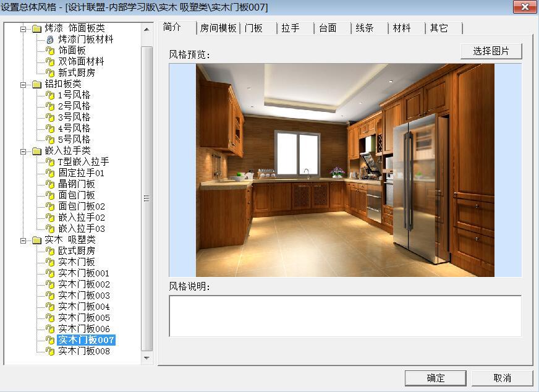This screenshot has height=392, width=539.
Task: Click the style icon beside 双饰面材料
Action: [x=50, y=62]
